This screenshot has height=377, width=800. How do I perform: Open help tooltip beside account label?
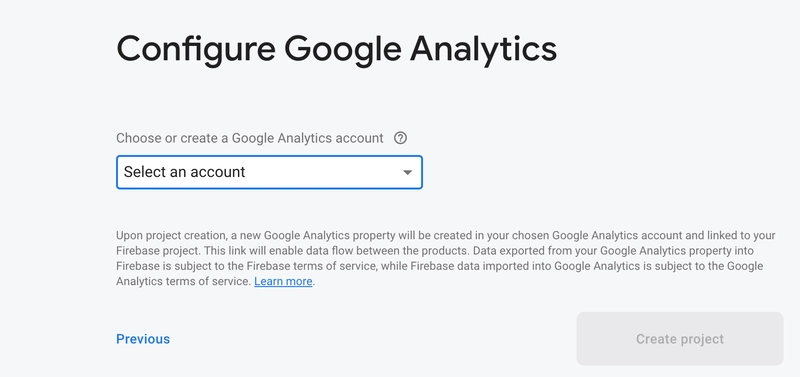(x=401, y=138)
